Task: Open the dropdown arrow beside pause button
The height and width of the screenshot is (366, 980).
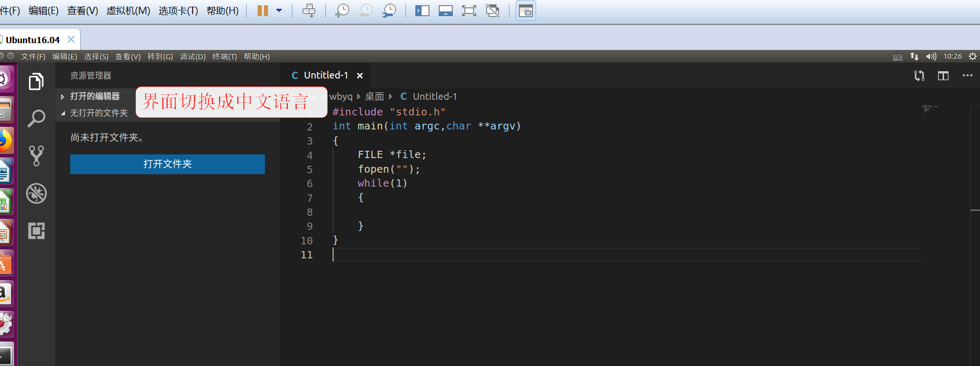Action: click(279, 10)
